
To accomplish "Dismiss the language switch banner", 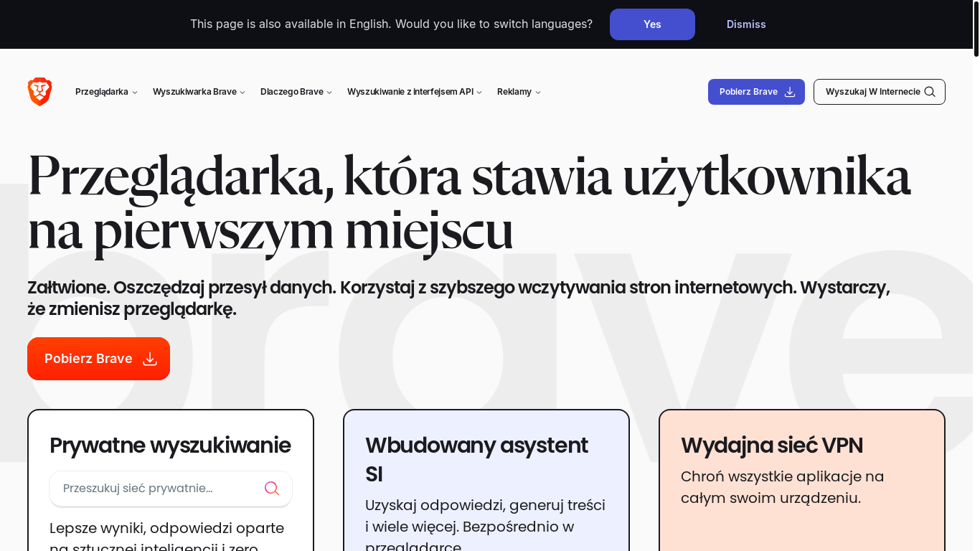I will point(746,24).
